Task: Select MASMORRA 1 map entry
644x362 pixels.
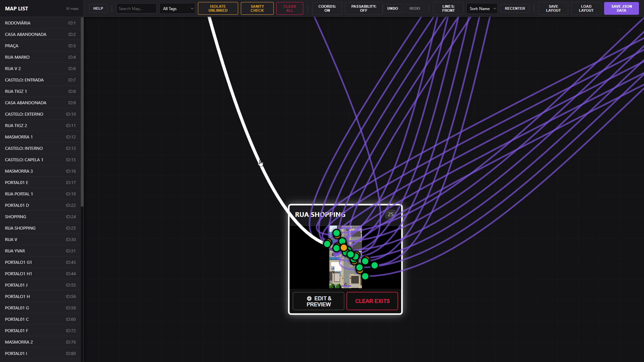Action: click(x=40, y=137)
